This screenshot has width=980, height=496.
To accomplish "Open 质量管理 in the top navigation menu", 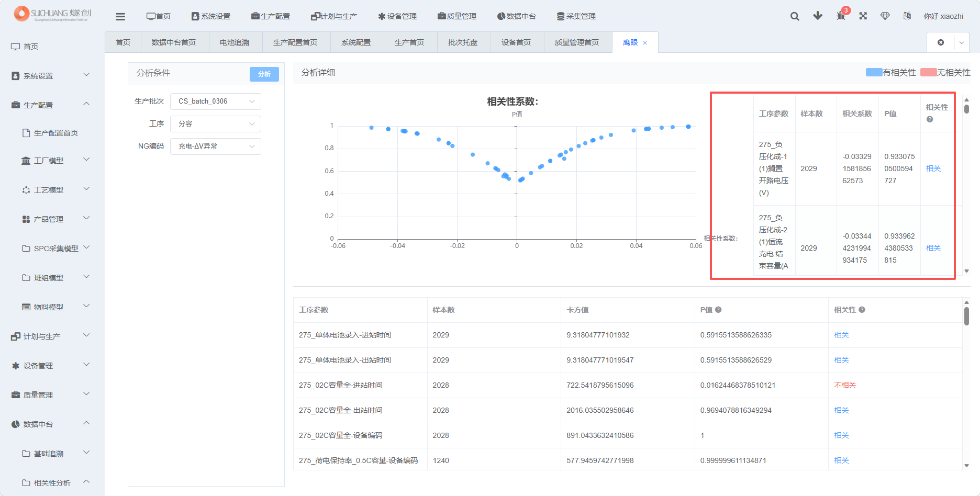I will pos(457,16).
